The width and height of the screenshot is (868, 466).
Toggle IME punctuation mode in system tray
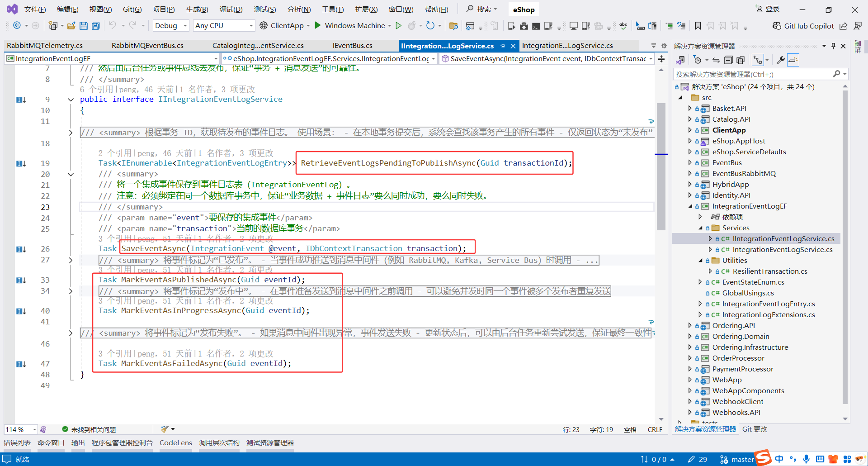pos(793,459)
